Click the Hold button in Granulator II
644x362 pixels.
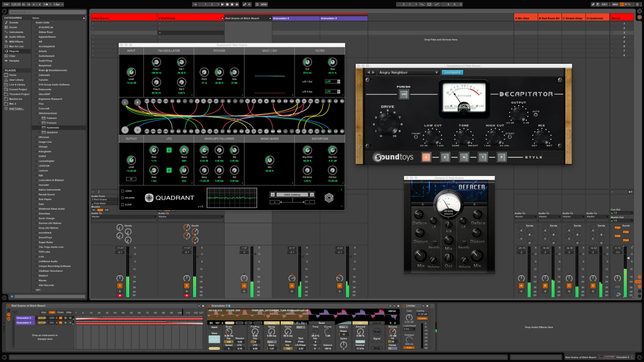(214, 328)
